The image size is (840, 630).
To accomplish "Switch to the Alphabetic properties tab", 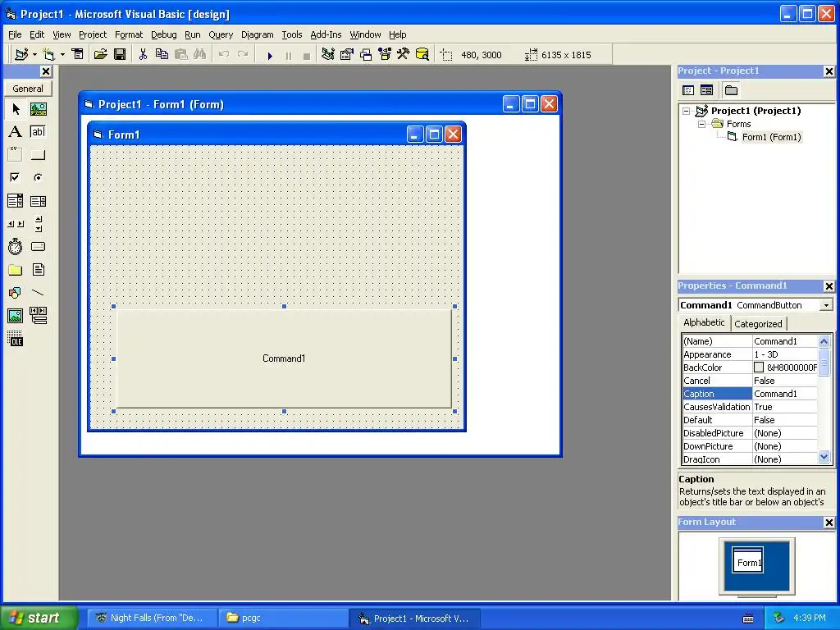I will pyautogui.click(x=704, y=322).
